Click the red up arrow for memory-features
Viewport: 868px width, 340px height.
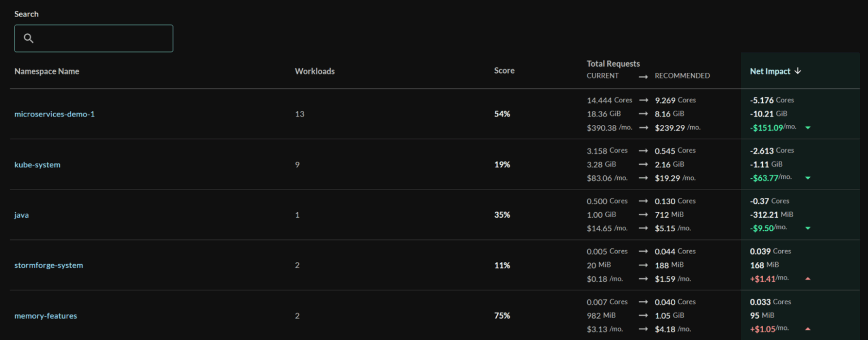pyautogui.click(x=808, y=329)
